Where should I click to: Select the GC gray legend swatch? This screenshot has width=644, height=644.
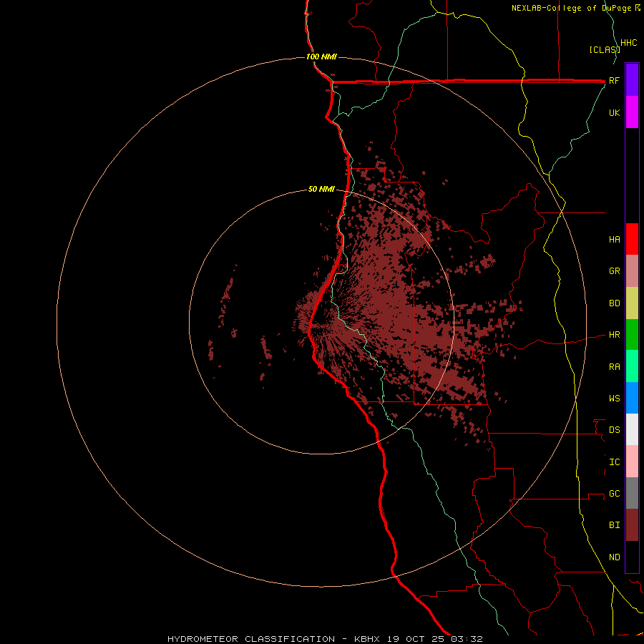632,493
